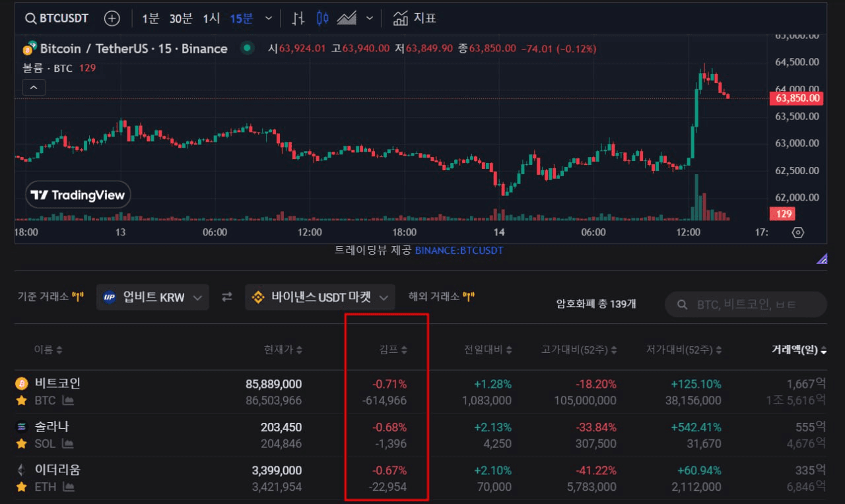
Task: Open chart settings gear icon
Action: [x=798, y=232]
